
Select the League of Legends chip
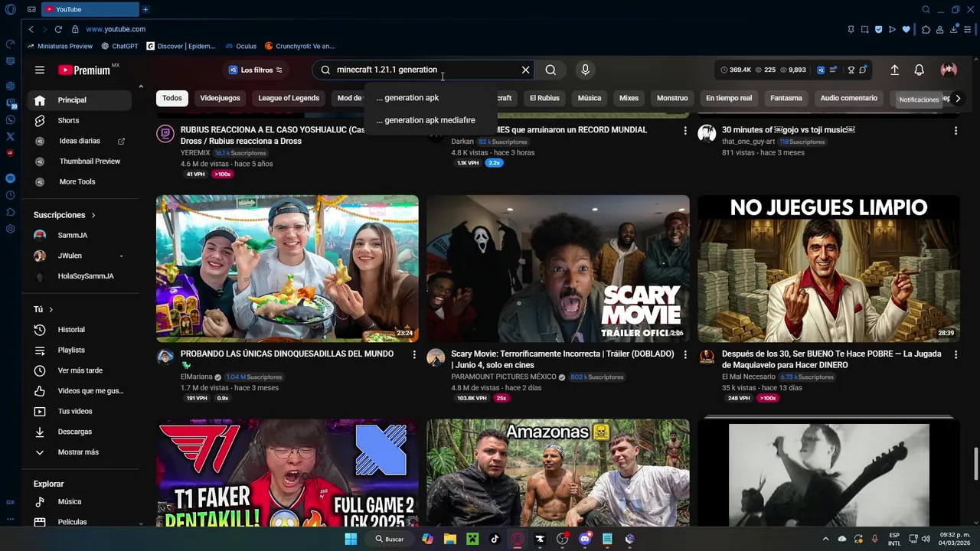click(289, 98)
